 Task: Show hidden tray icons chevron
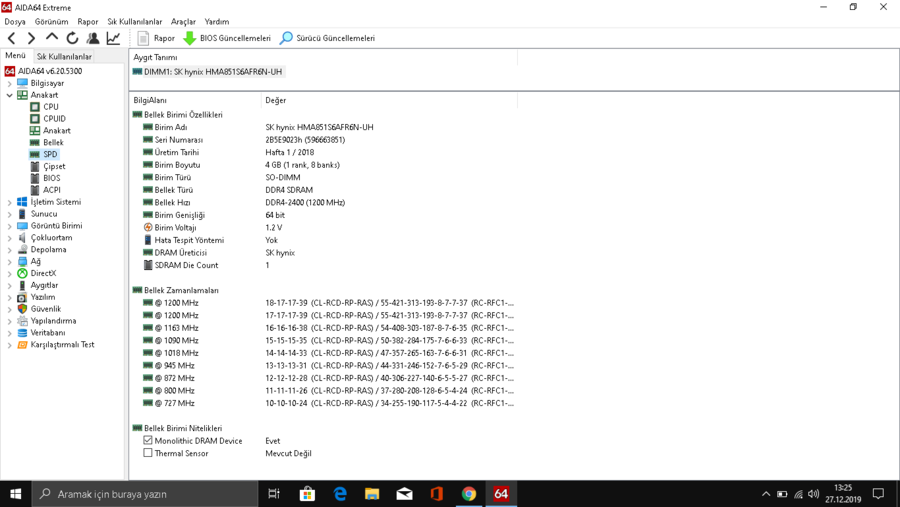coord(766,494)
